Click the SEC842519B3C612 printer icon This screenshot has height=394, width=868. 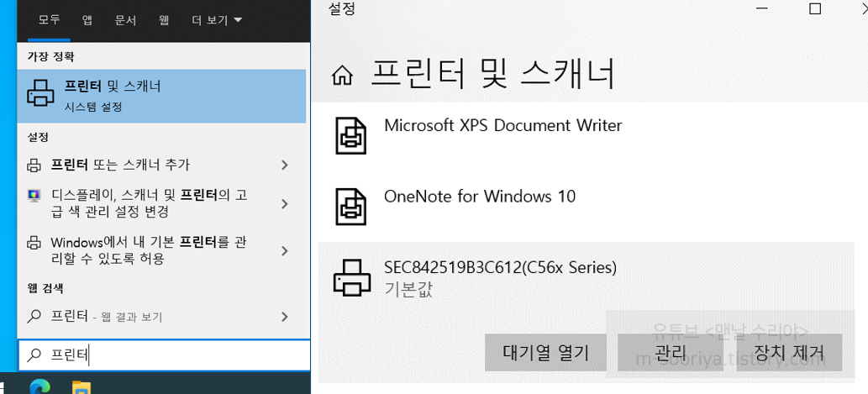pos(350,277)
